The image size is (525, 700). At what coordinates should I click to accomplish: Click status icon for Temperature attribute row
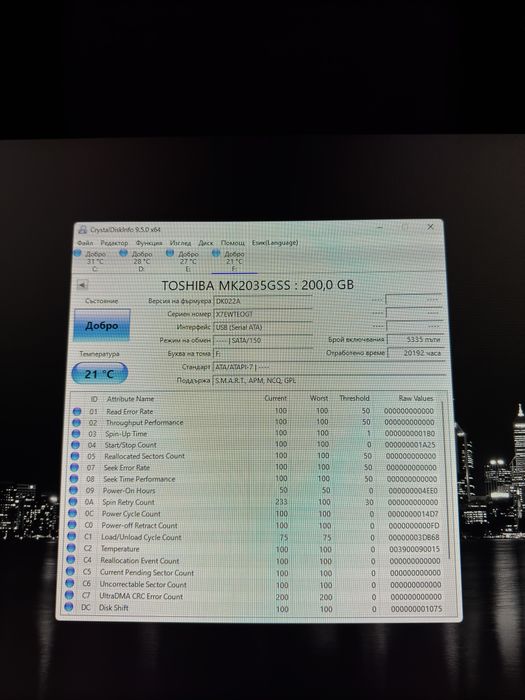coord(71,549)
